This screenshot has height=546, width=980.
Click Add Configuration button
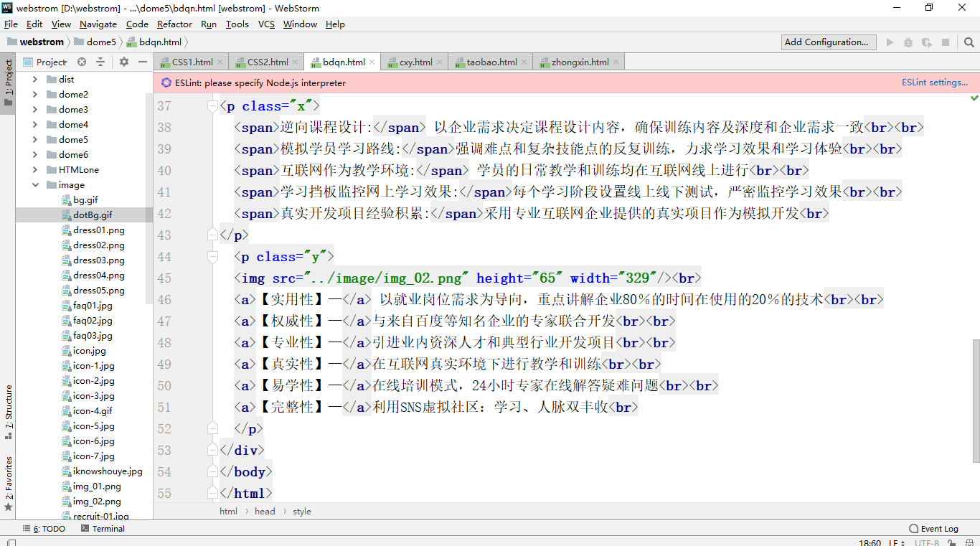point(829,42)
